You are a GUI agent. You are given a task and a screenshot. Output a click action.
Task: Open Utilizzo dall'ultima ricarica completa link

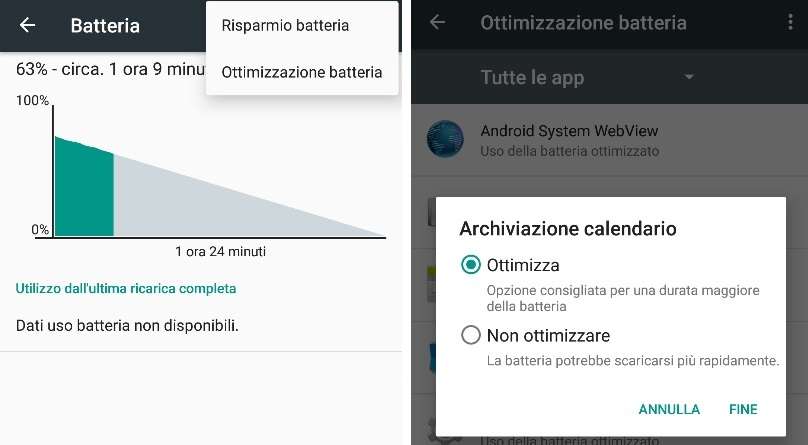126,288
